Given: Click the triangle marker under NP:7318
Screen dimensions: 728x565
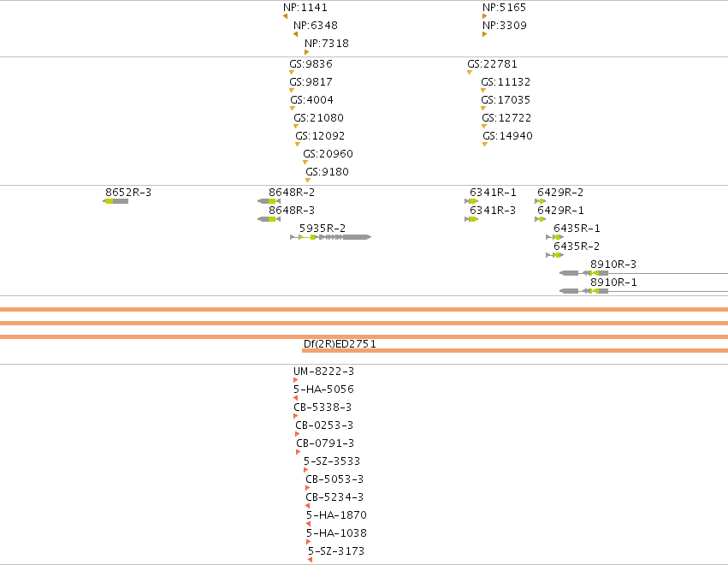Looking at the screenshot, I should click(x=306, y=52).
